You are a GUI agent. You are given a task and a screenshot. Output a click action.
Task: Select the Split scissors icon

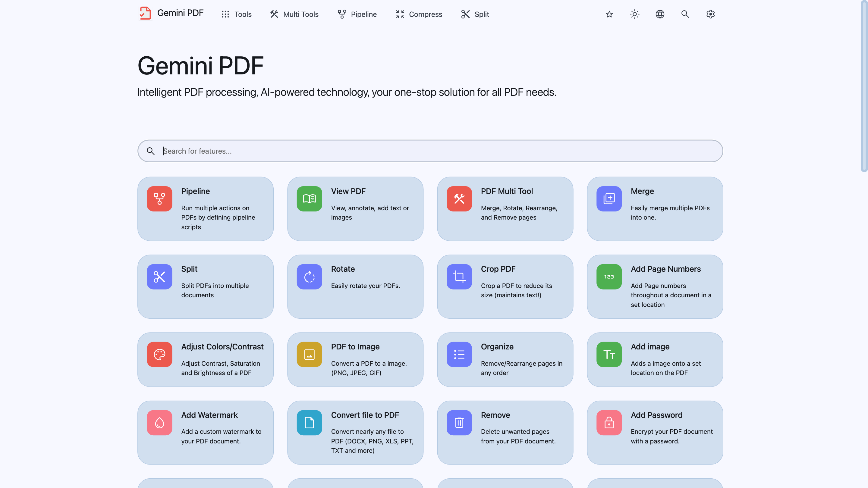159,277
